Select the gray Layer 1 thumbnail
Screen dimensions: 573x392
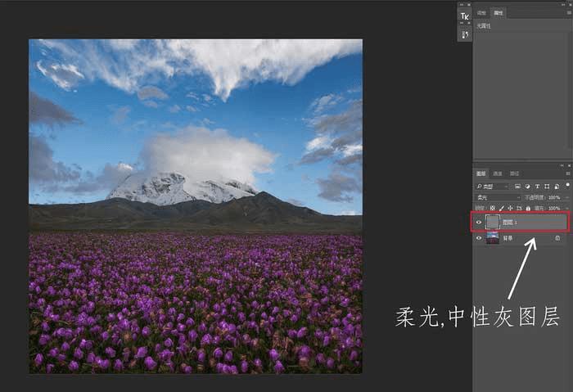[x=493, y=222]
